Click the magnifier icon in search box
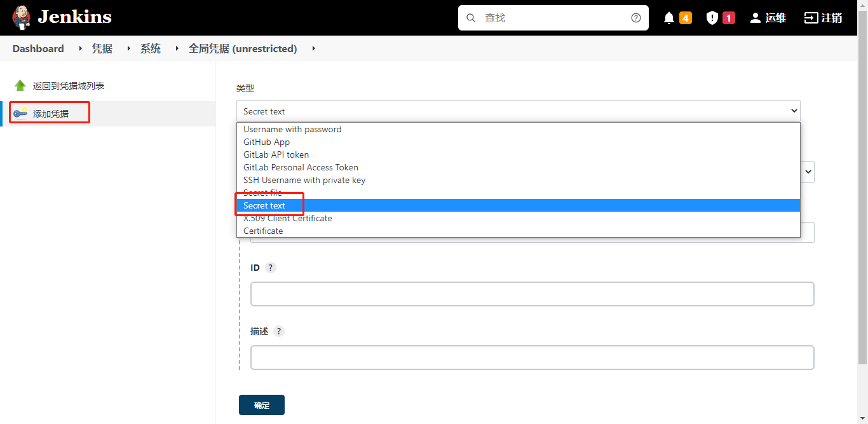Screen dimensions: 868x424 pos(471,18)
